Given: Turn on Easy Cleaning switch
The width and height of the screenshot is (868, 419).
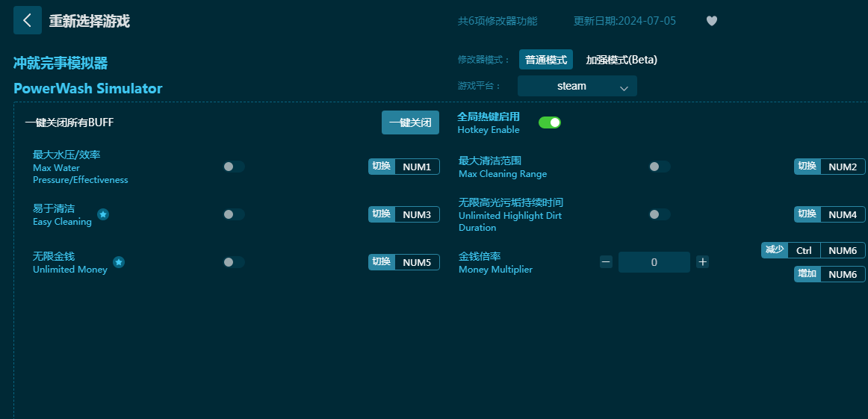Looking at the screenshot, I should click(234, 214).
